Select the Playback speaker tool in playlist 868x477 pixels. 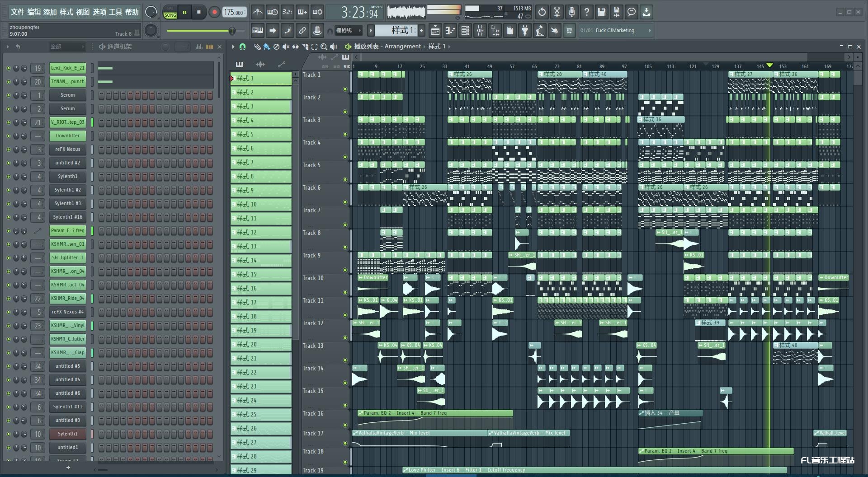pyautogui.click(x=334, y=47)
